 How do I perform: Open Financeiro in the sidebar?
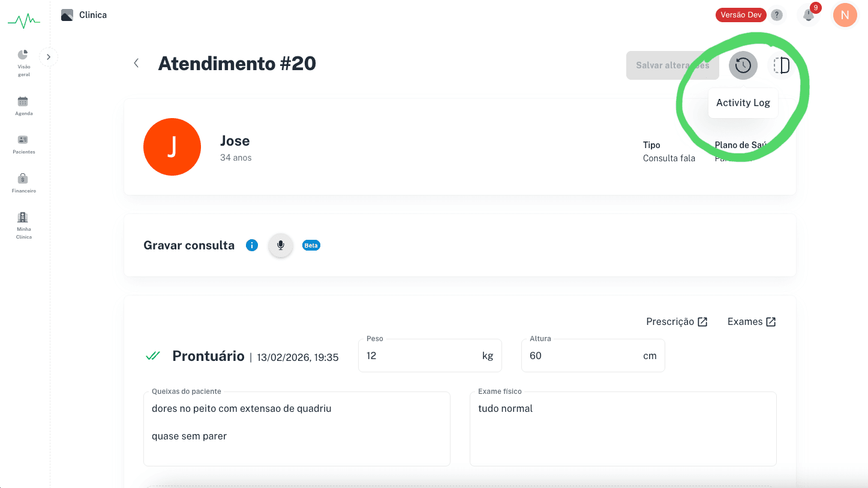[x=24, y=183]
